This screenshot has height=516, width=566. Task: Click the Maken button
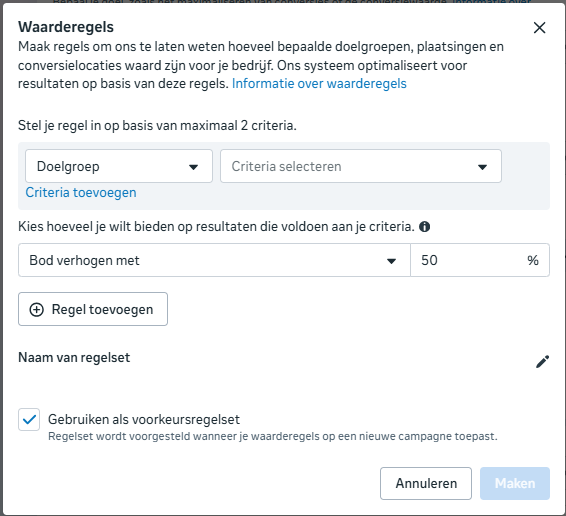coord(515,484)
